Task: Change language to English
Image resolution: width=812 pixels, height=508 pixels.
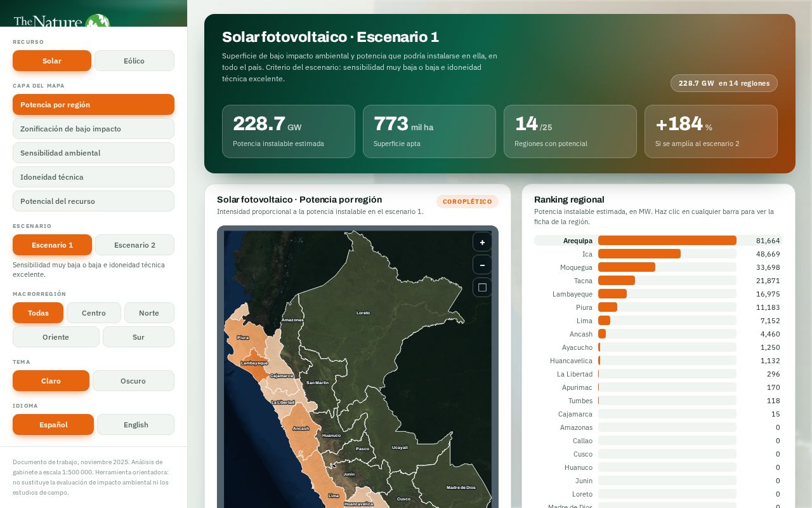Action: (x=136, y=425)
